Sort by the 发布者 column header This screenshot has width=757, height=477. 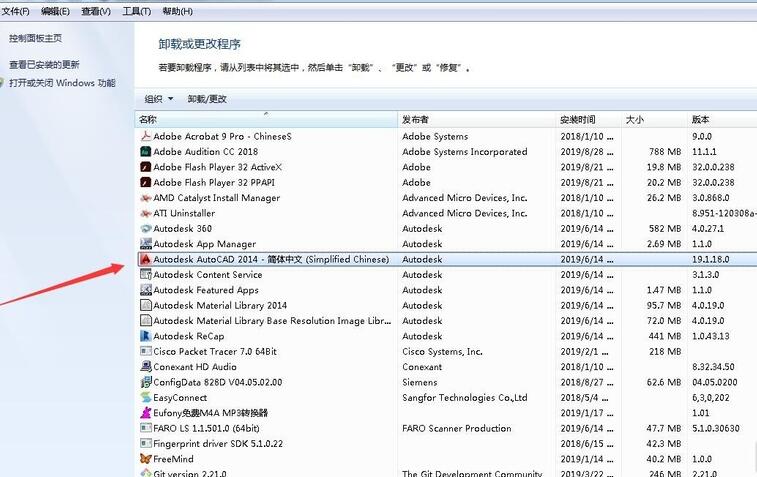tap(477, 119)
